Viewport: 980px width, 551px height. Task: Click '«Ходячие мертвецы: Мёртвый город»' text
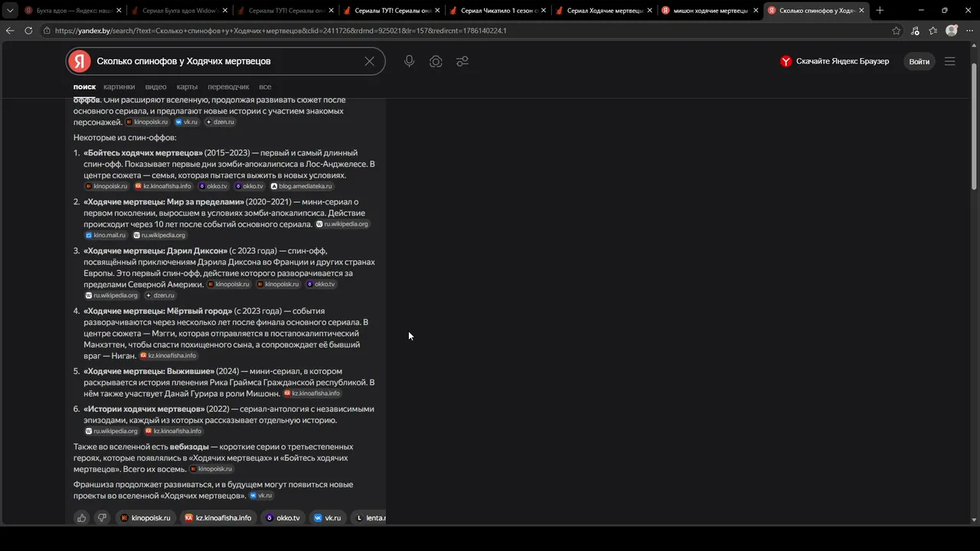click(x=158, y=311)
